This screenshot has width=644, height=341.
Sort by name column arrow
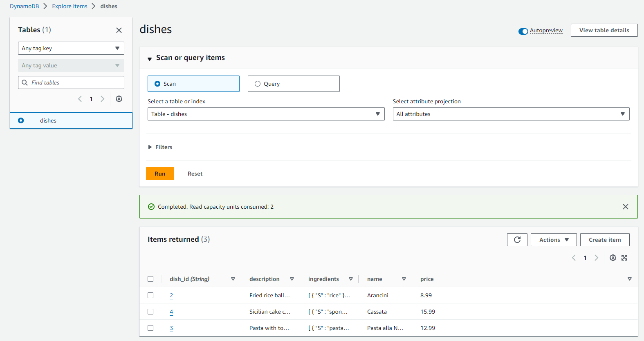(x=404, y=279)
